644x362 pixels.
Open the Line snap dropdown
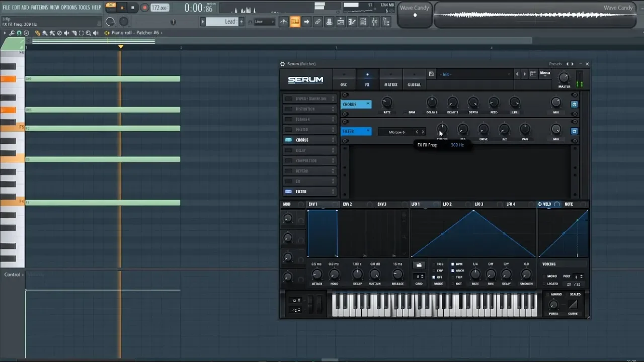264,22
